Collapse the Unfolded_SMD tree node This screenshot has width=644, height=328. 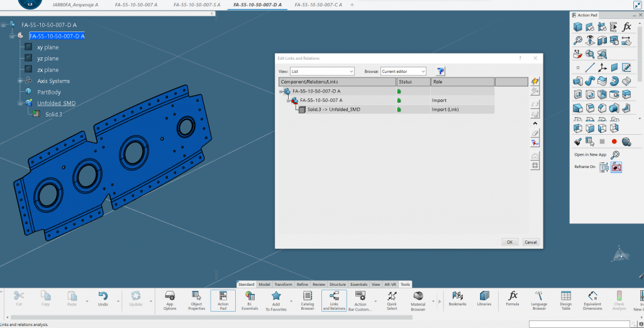coord(19,103)
